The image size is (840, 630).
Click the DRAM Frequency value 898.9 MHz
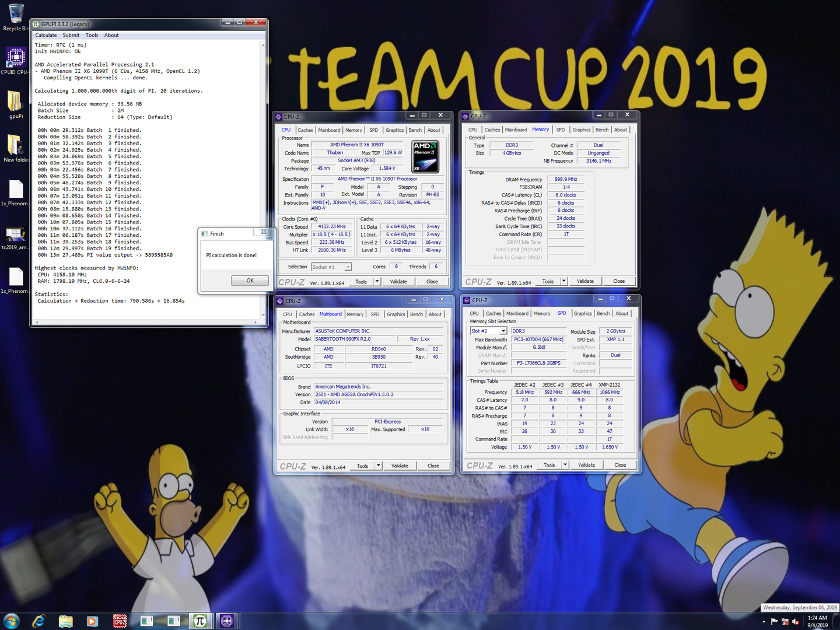coord(566,180)
